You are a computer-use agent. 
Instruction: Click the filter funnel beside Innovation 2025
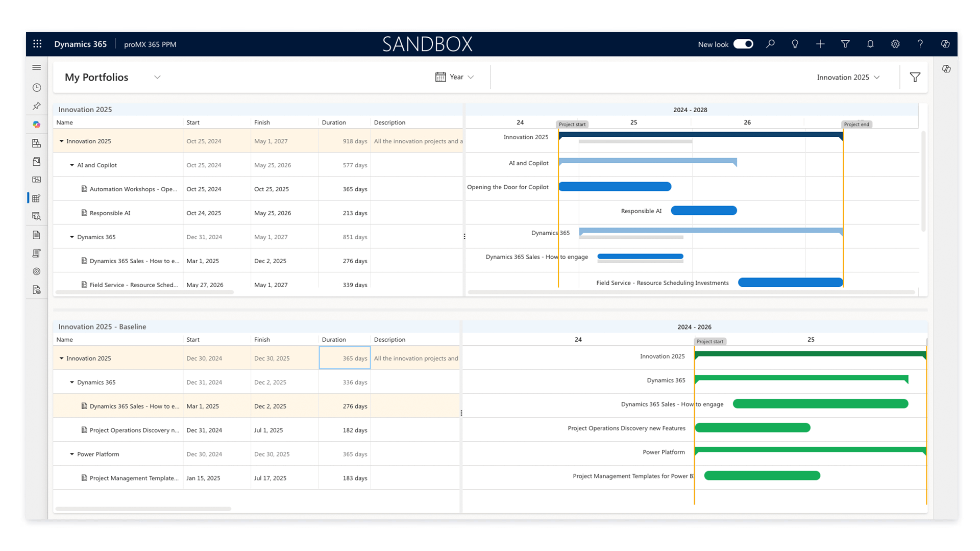click(x=915, y=77)
